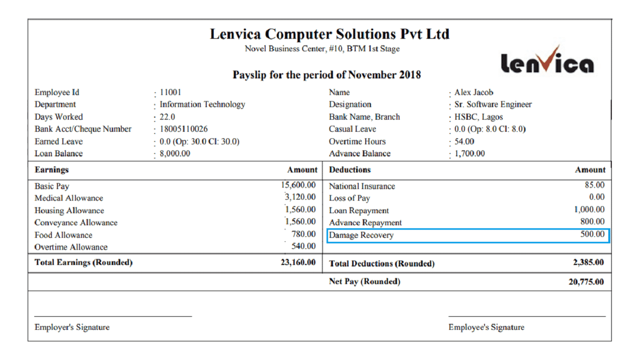Click the Overtime Allowance amount 540.00

[x=303, y=246]
